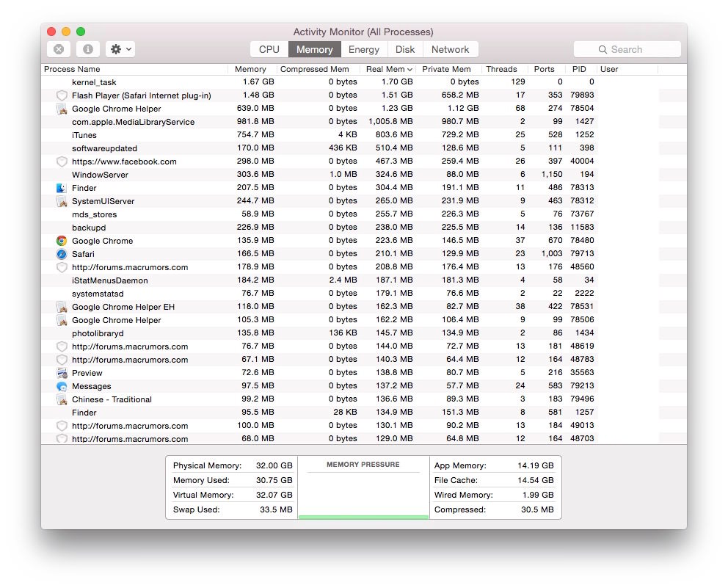728x588 pixels.
Task: Select the photolibraryd process
Action: pyautogui.click(x=364, y=333)
